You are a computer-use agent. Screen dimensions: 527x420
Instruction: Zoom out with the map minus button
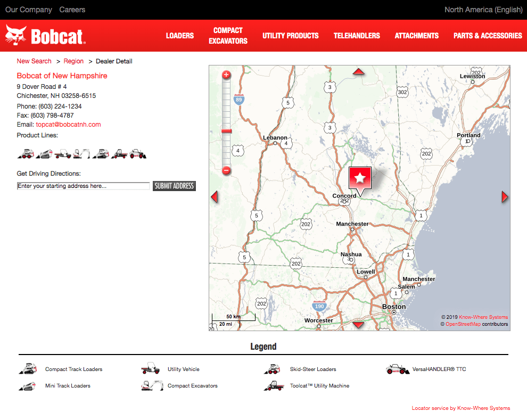coord(226,170)
